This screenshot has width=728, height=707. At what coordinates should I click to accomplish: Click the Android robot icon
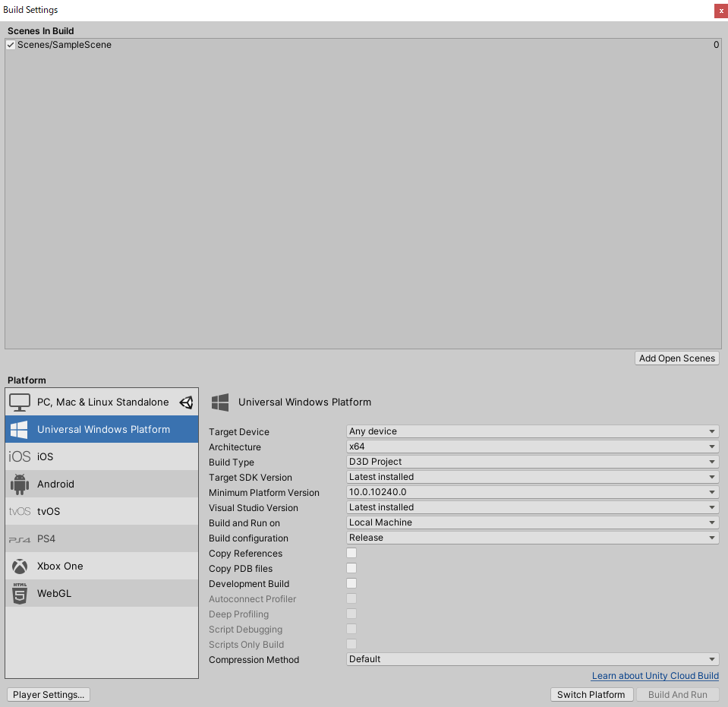coord(20,484)
